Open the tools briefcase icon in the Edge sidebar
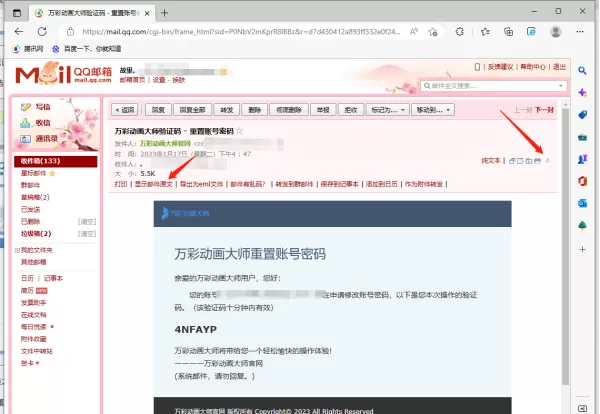 click(582, 137)
